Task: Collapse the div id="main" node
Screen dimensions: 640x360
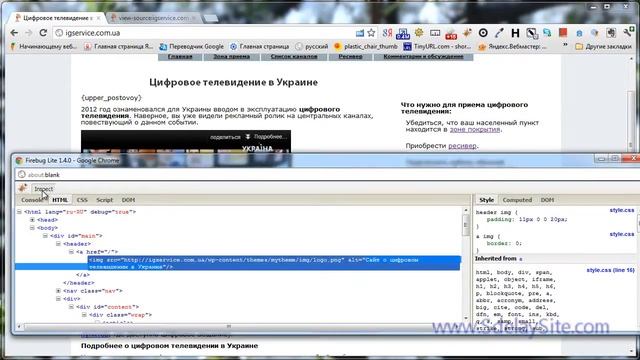Action: (45, 236)
